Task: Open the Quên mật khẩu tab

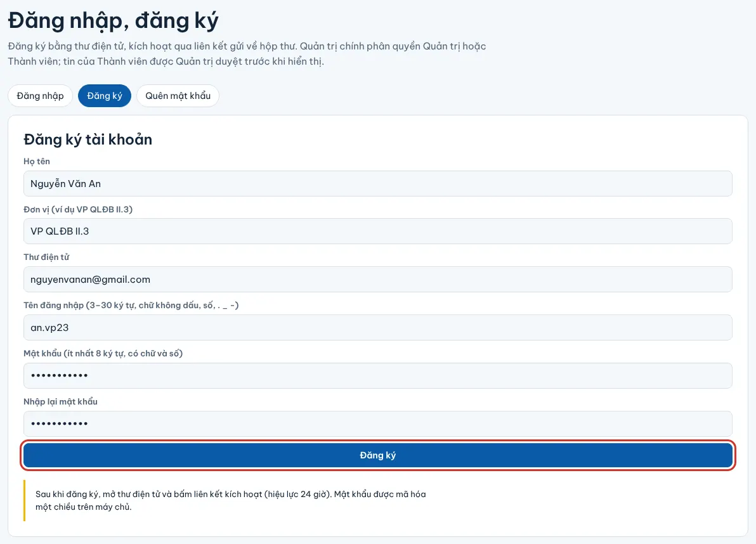Action: [178, 96]
